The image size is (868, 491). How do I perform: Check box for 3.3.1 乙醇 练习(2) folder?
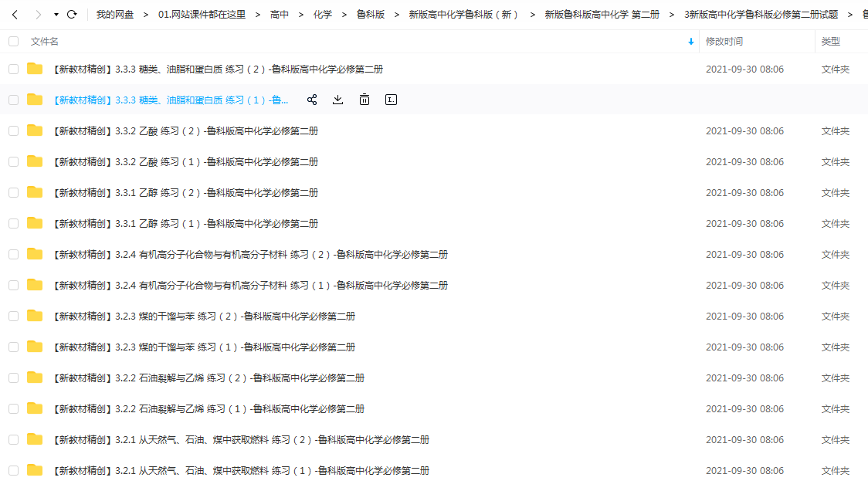pos(14,193)
